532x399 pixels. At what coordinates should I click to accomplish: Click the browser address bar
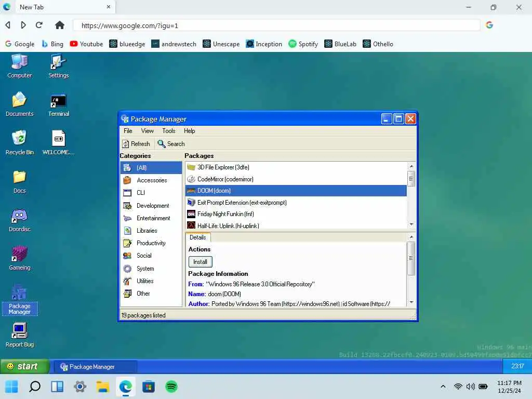pyautogui.click(x=276, y=25)
